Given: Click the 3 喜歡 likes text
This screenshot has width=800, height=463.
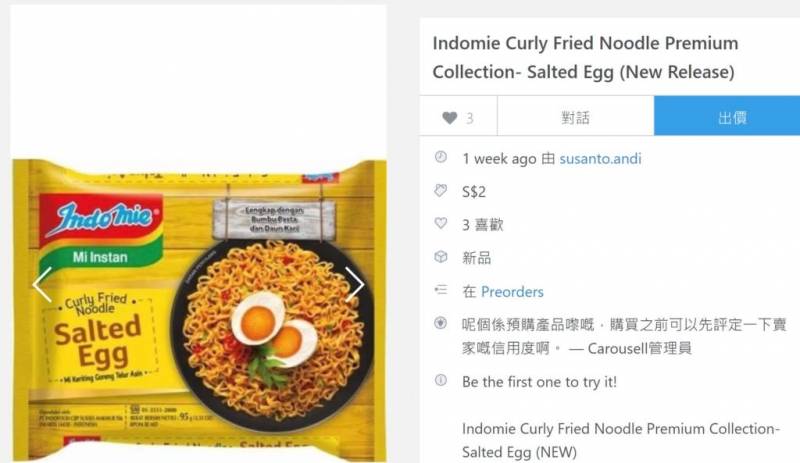Looking at the screenshot, I should click(483, 225).
